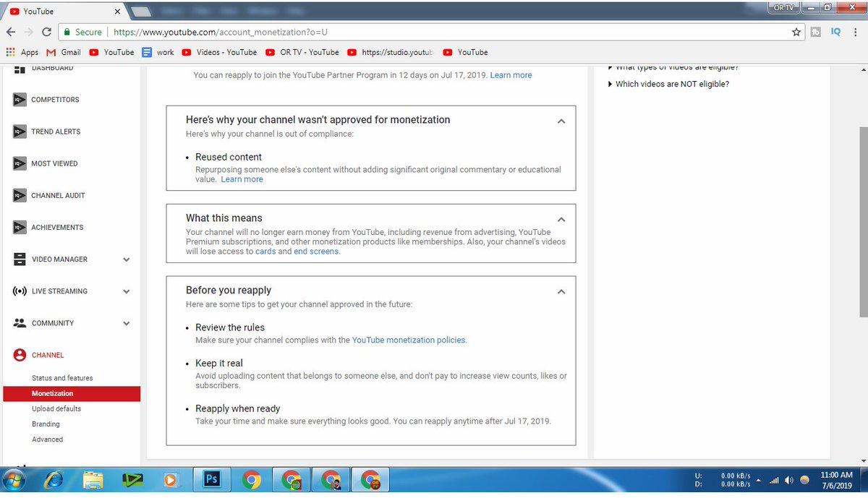Launch Photoshop from the taskbar
The width and height of the screenshot is (868, 498).
(212, 479)
